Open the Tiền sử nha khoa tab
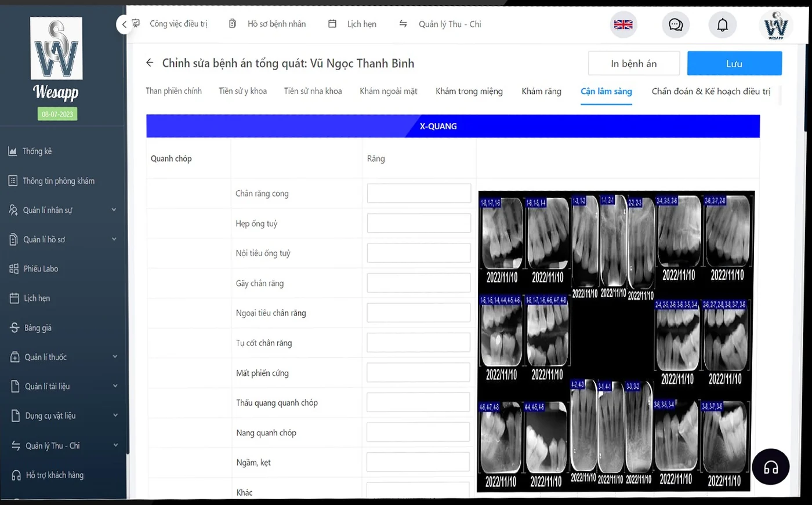The image size is (812, 505). pyautogui.click(x=313, y=91)
